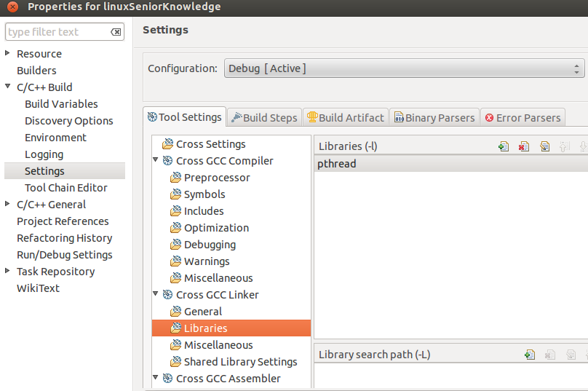Click the add library icon in Libraries (-l)
The height and width of the screenshot is (391, 588).
[504, 146]
